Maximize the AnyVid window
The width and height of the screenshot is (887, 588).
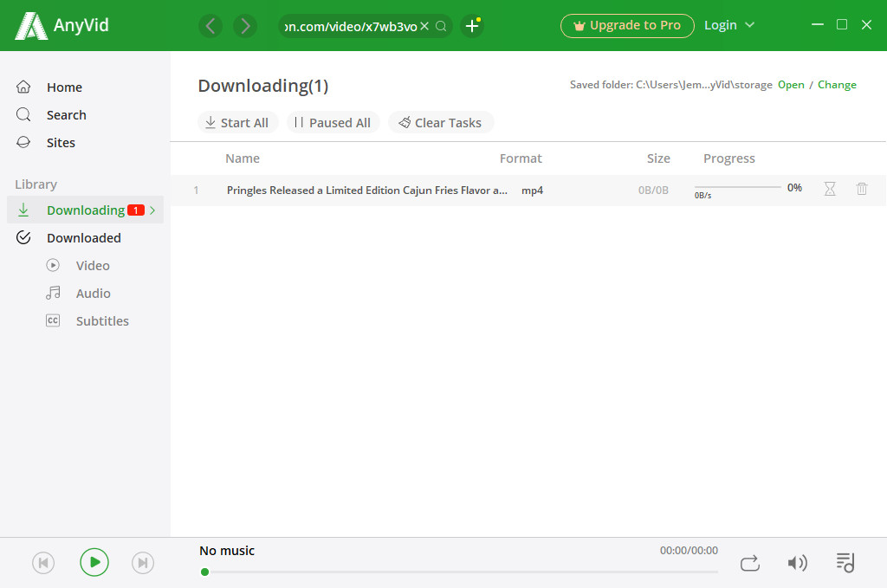(842, 25)
